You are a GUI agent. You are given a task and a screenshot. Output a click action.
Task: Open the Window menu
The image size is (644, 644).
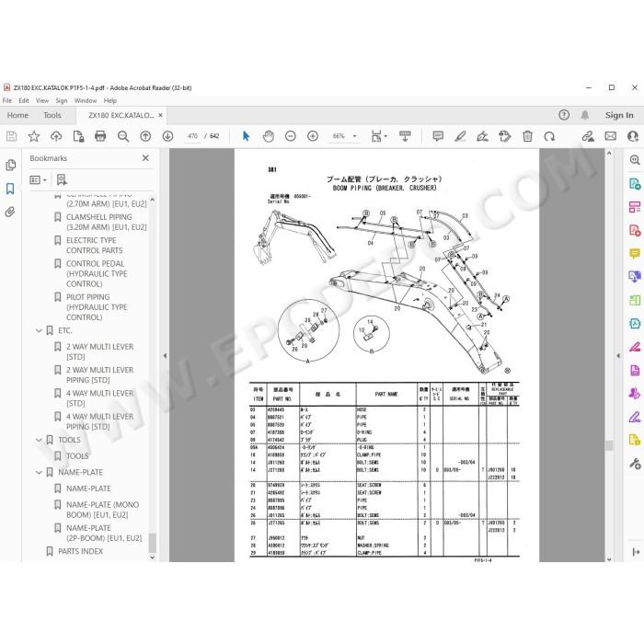point(86,100)
